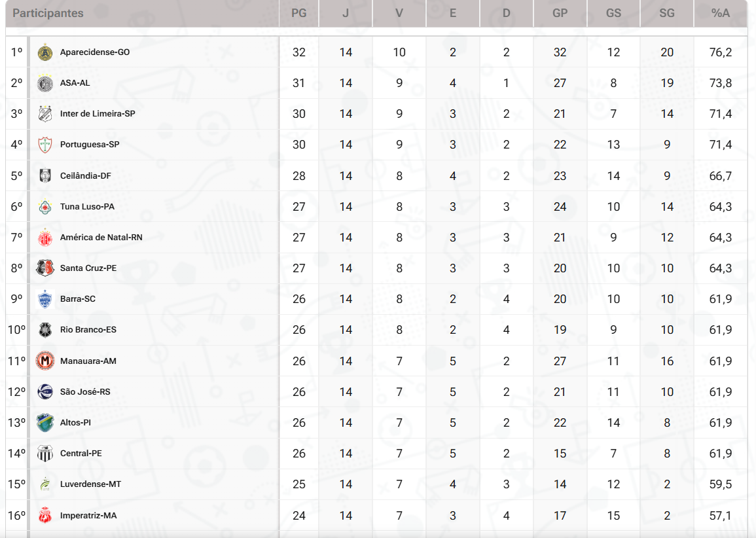
Task: Click the ASA-AL club badge
Action: pos(45,83)
